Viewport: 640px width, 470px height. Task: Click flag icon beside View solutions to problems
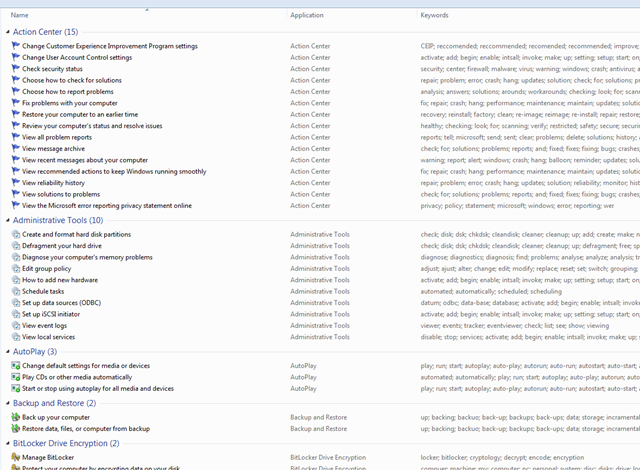pos(16,194)
